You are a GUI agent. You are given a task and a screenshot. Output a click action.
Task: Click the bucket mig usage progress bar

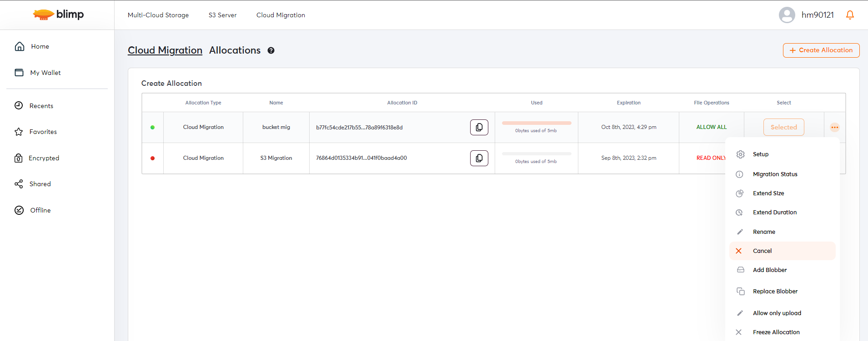click(x=536, y=123)
